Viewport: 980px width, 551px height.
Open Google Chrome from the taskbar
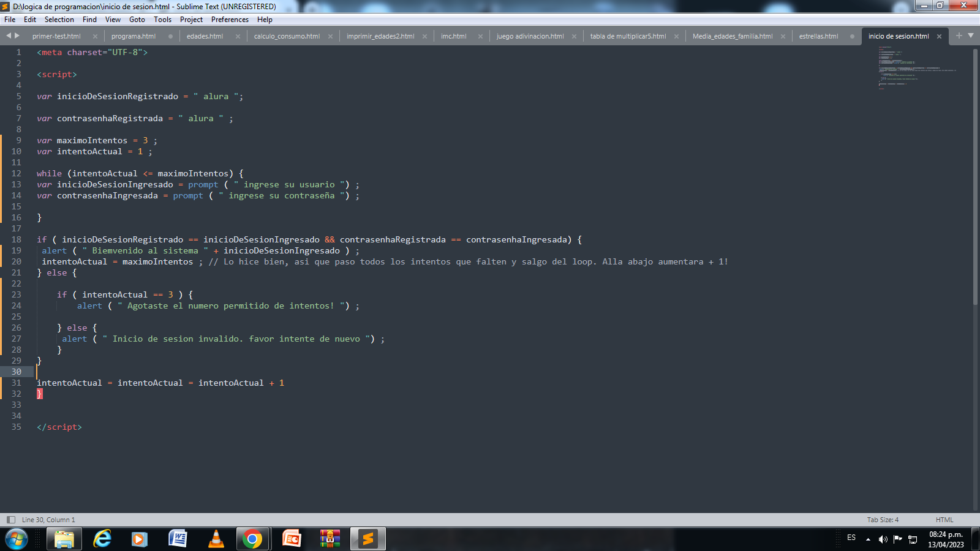coord(252,539)
